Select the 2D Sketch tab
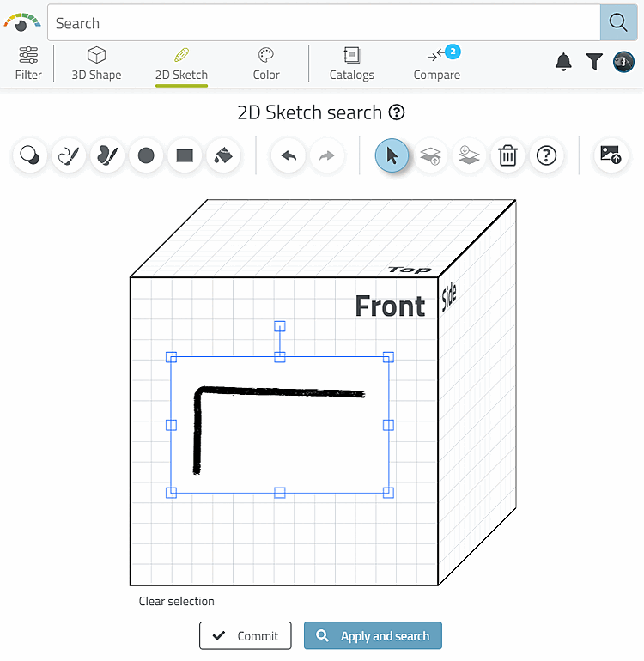This screenshot has height=661, width=644. (181, 64)
